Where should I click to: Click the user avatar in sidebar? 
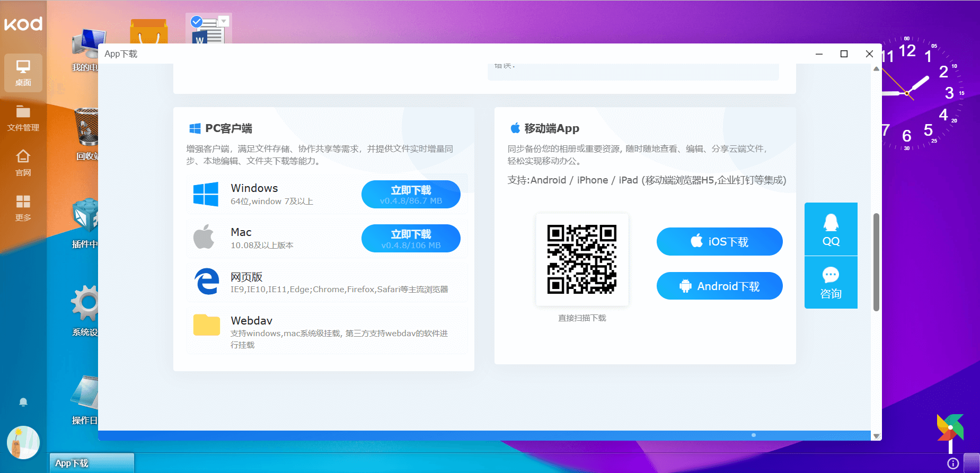(x=23, y=442)
